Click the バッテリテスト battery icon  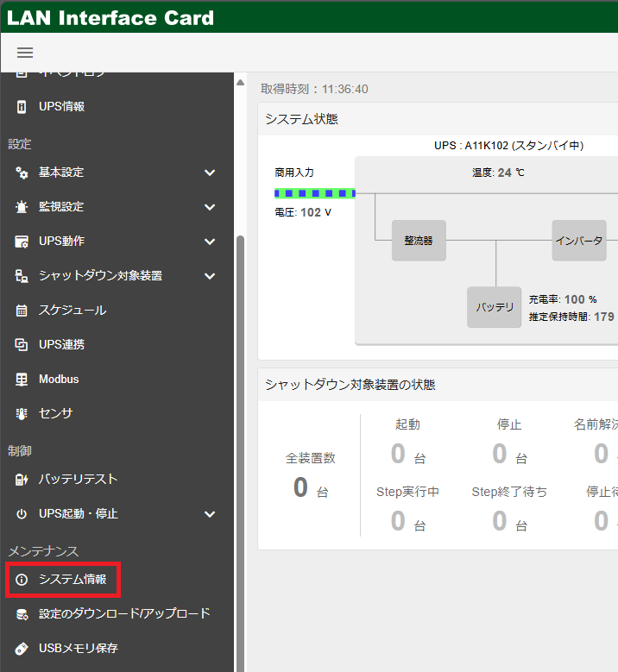(22, 479)
